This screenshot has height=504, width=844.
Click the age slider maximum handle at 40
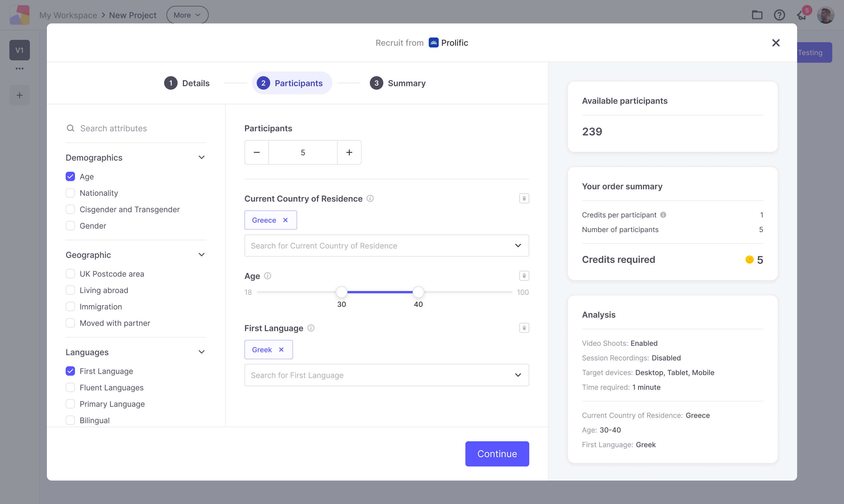coord(418,292)
